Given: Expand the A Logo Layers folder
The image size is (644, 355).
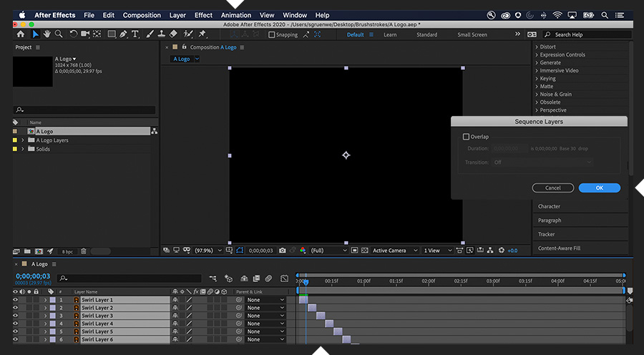Looking at the screenshot, I should click(x=23, y=140).
